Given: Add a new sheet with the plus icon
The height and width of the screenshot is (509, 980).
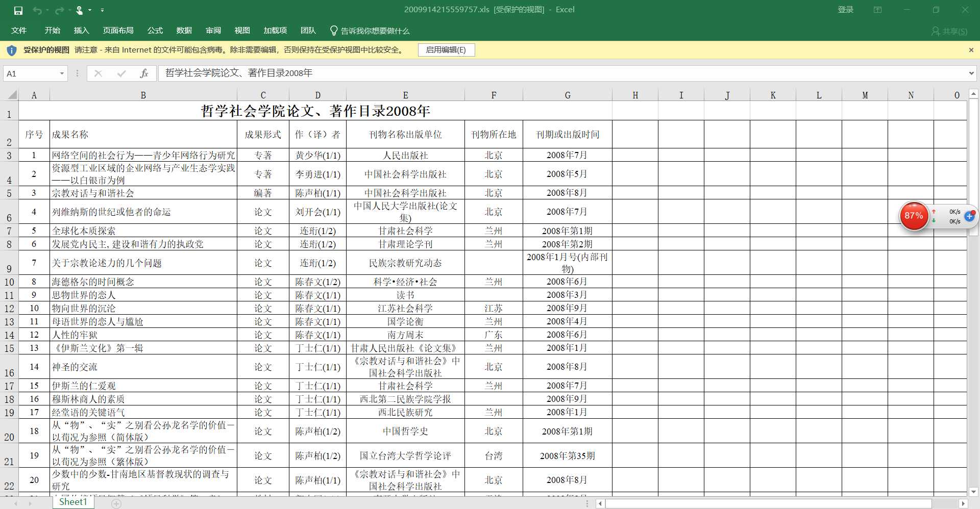Looking at the screenshot, I should coord(116,504).
